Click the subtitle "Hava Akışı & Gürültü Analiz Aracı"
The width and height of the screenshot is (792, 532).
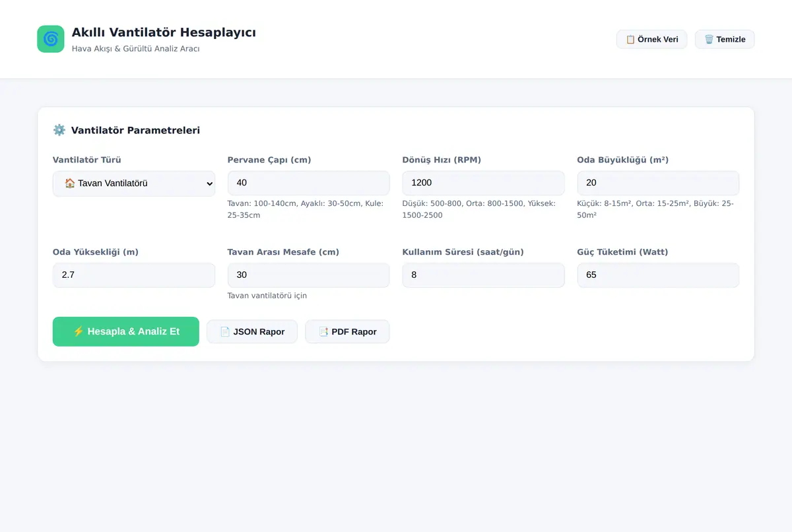point(136,49)
